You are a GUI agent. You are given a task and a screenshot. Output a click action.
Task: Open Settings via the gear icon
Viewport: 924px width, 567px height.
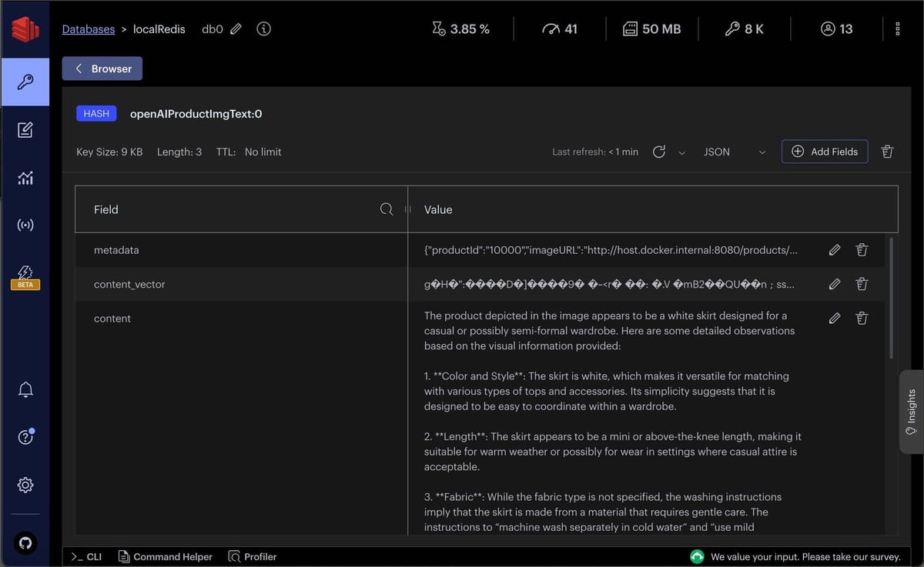coord(25,485)
